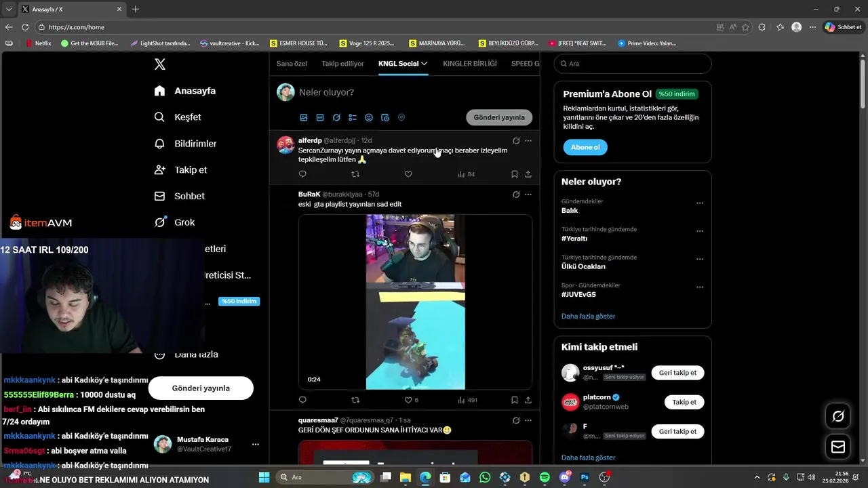Click the sidebar Gönderi yayınla button
The height and width of the screenshot is (488, 868).
tap(201, 388)
